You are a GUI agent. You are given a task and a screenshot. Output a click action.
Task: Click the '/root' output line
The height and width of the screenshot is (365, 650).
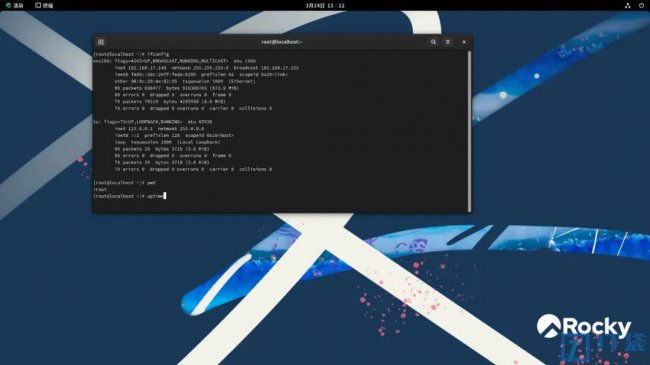(100, 190)
